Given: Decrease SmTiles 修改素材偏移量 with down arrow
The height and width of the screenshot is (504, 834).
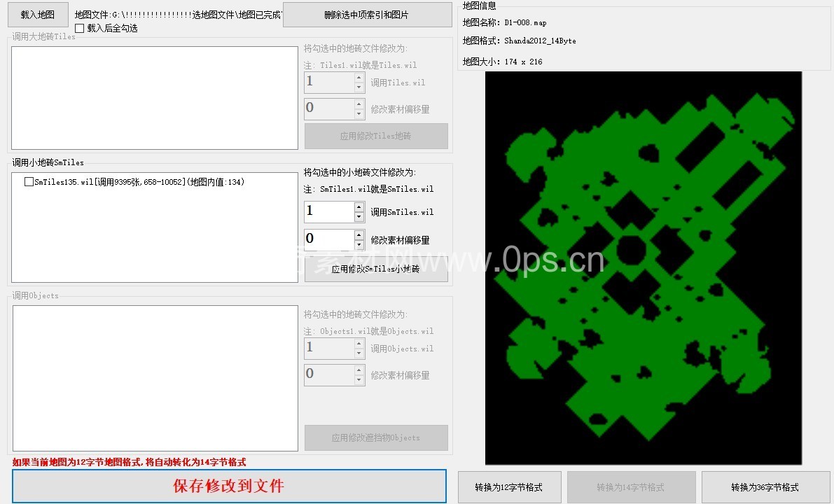Looking at the screenshot, I should (359, 245).
